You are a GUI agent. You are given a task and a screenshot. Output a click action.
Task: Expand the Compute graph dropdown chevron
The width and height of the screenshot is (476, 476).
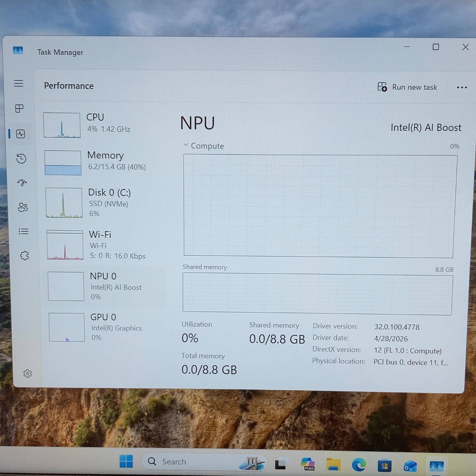click(x=186, y=145)
